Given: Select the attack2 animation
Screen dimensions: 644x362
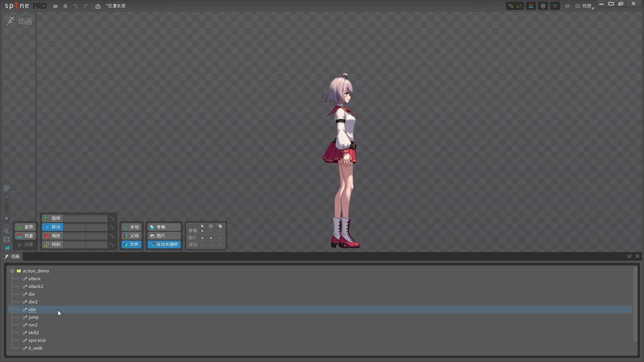Looking at the screenshot, I should pos(36,287).
